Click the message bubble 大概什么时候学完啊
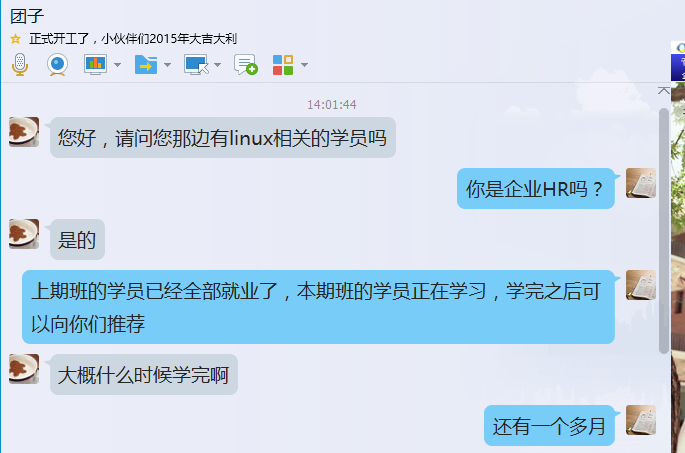 pos(144,374)
